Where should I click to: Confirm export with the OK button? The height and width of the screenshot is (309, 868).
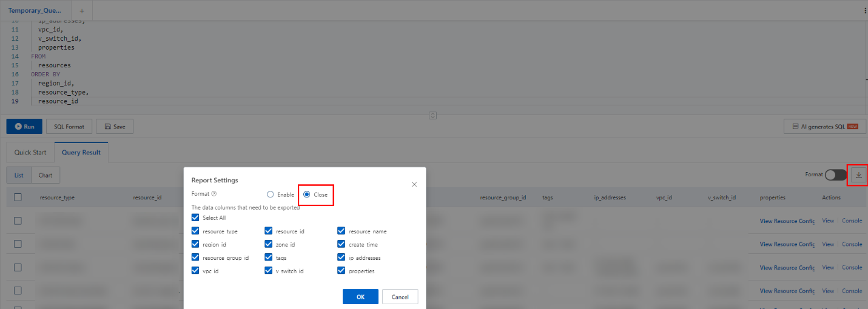(x=360, y=297)
